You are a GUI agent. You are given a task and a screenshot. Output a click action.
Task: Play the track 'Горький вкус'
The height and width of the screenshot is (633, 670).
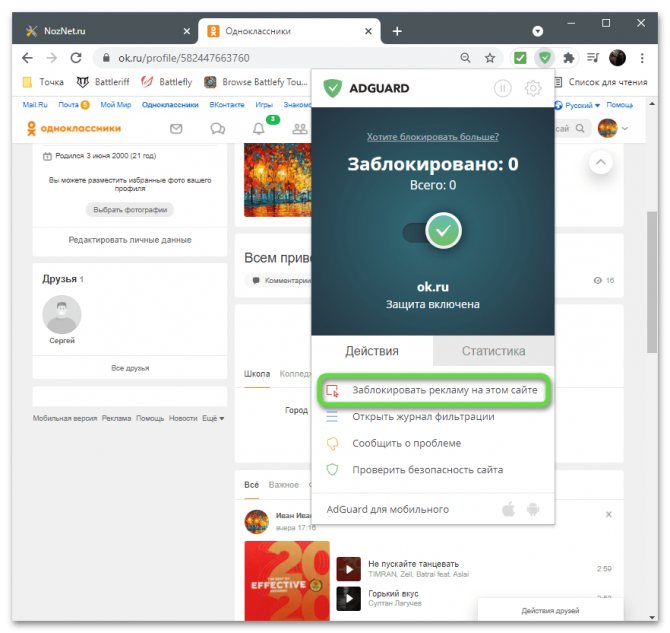click(349, 598)
